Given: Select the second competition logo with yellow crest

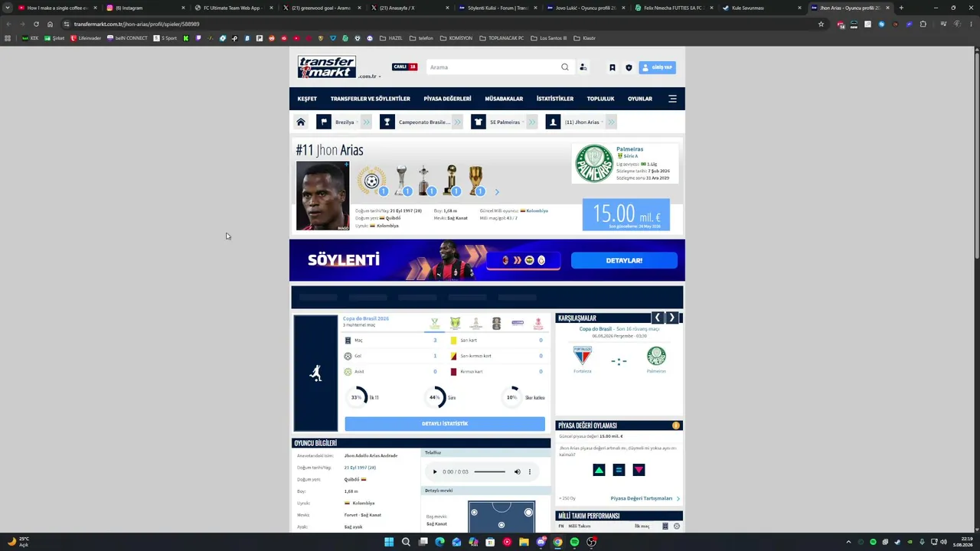Looking at the screenshot, I should 456,324.
